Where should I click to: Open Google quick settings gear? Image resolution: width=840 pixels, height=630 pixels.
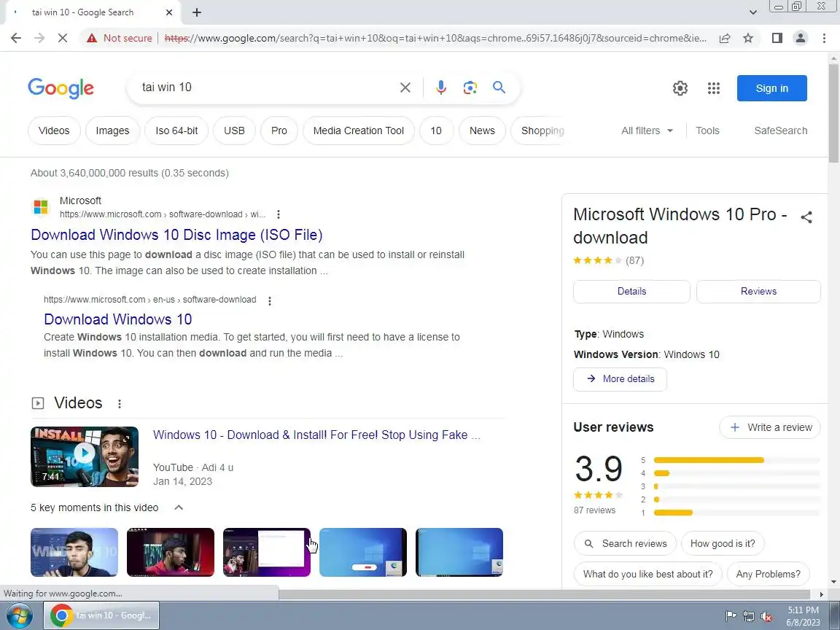point(680,88)
